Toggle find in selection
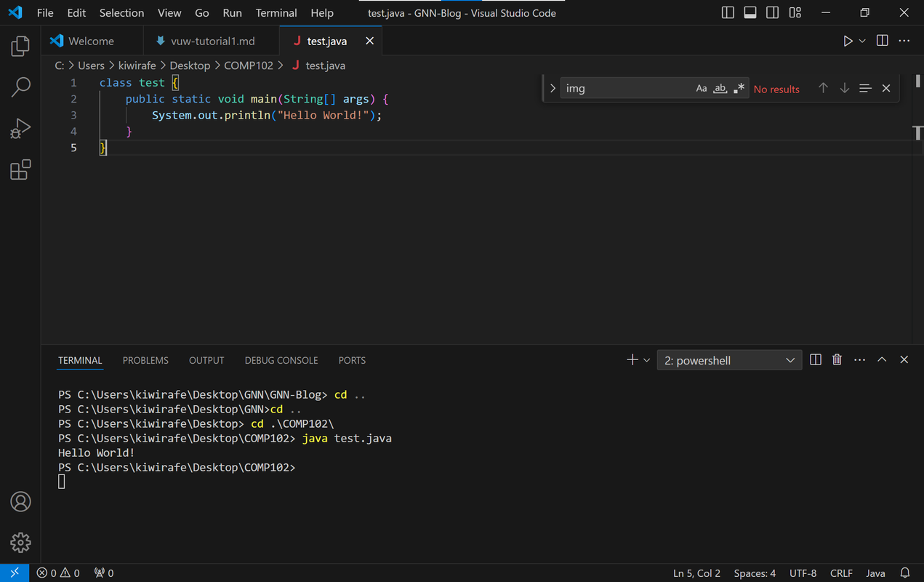The width and height of the screenshot is (924, 582). 865,88
